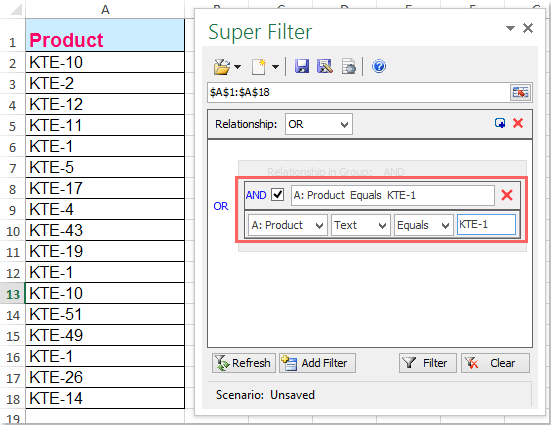Uncheck the Product Equals KTE-1 checkbox
This screenshot has width=551, height=425.
coord(278,194)
